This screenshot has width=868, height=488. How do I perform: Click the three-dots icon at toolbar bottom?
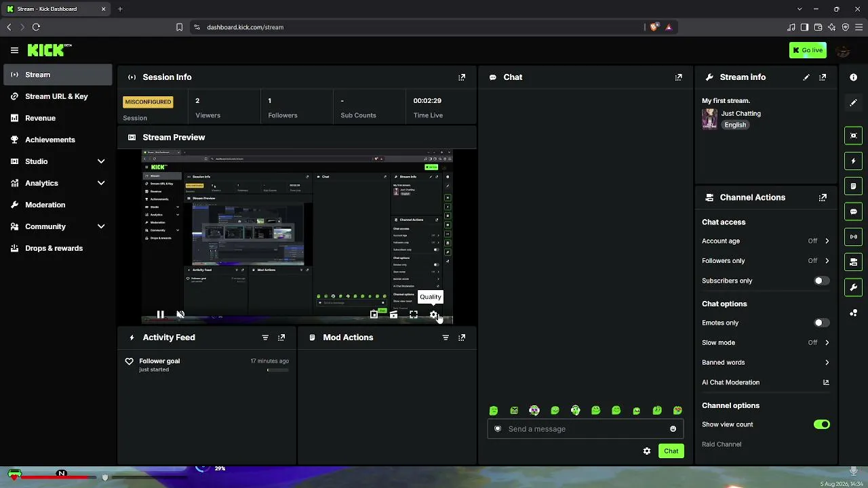tap(854, 312)
